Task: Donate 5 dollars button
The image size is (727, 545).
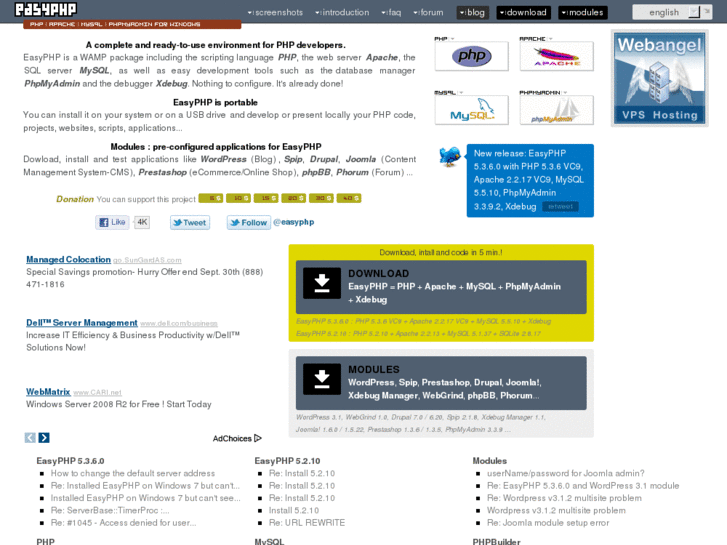Action: [x=210, y=198]
